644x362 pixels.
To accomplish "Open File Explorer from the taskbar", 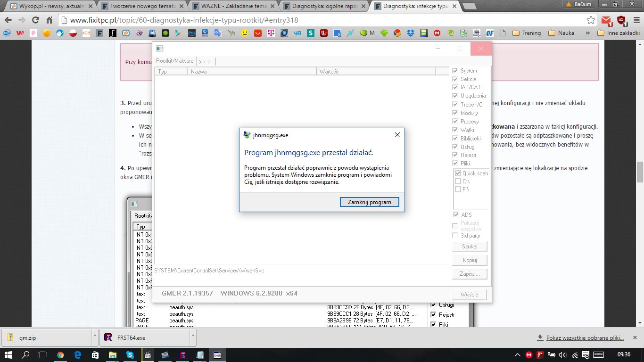I will tap(112, 354).
